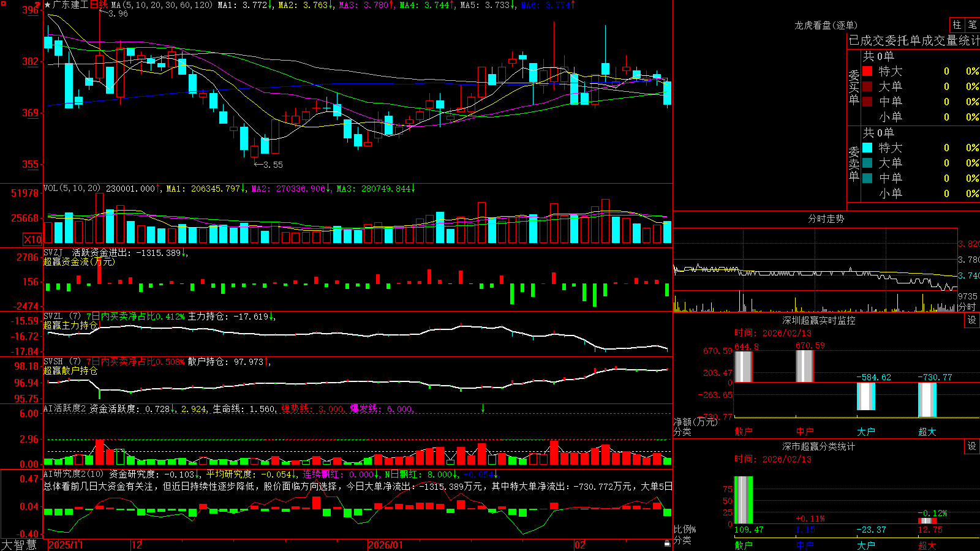
Task: Click the MA2: 3.763 value
Action: [x=306, y=5]
